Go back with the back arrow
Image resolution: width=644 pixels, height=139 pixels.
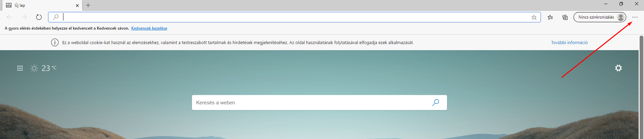(x=9, y=17)
